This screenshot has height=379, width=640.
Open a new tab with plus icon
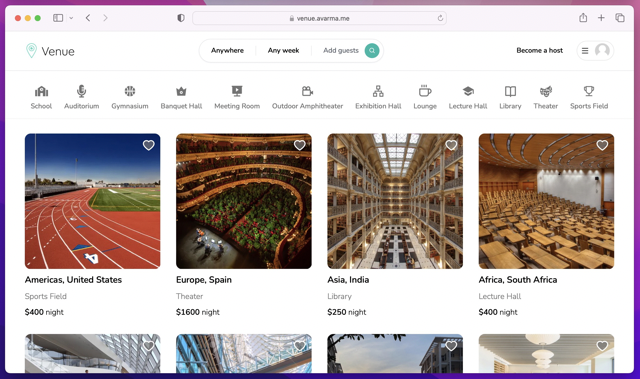click(601, 18)
